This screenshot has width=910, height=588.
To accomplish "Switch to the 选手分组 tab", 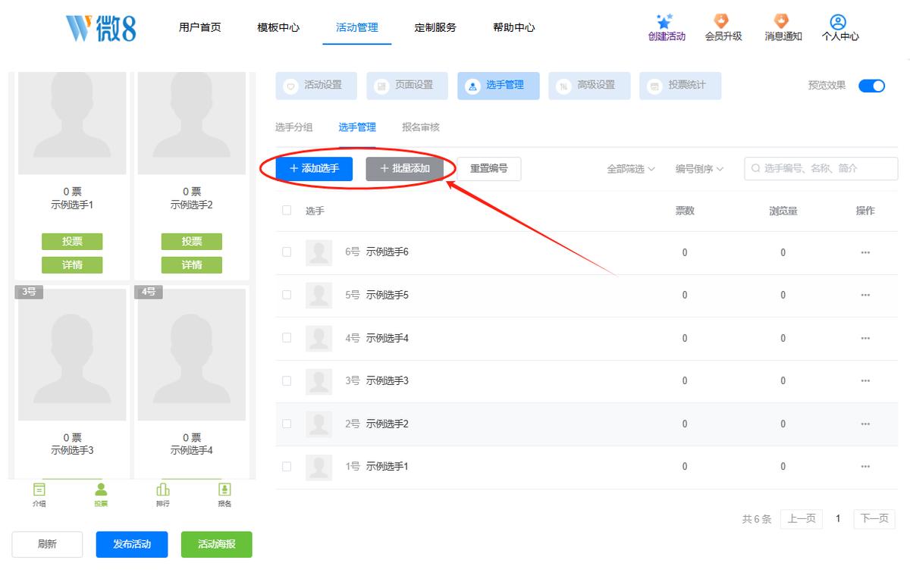I will (293, 127).
